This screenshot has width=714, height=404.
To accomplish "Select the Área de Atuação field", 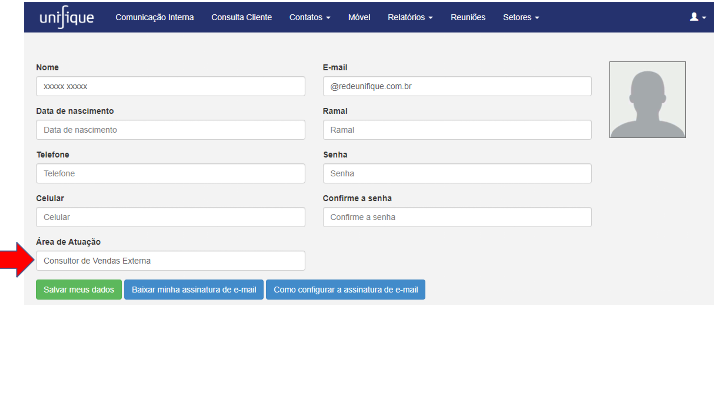I will [171, 261].
